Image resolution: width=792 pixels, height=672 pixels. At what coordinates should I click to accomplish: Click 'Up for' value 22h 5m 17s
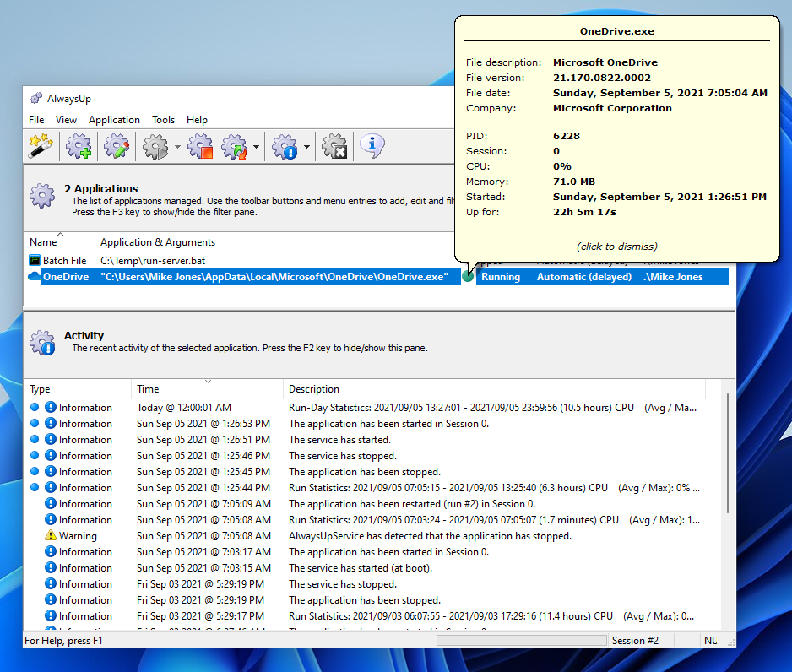point(584,212)
